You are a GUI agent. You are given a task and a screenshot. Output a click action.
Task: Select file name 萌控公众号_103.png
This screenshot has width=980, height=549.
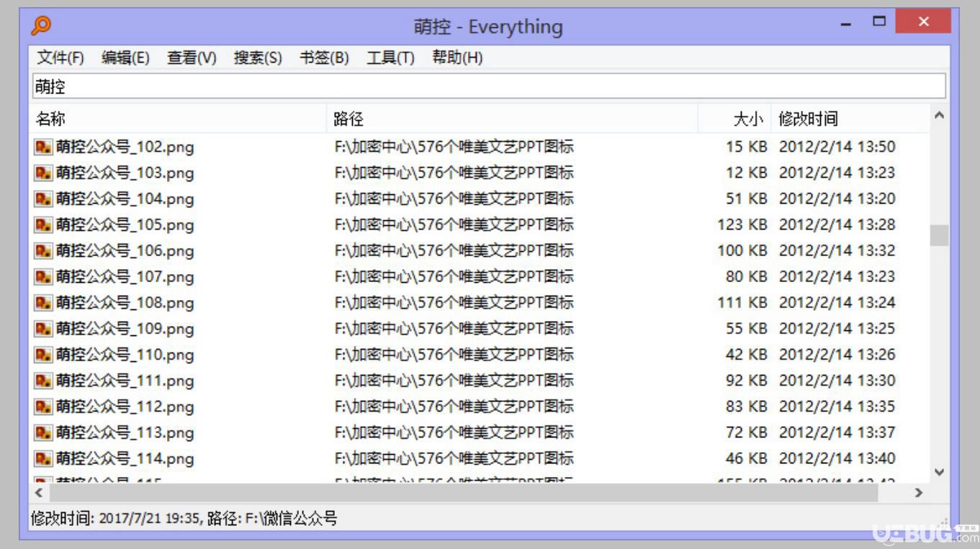tap(125, 173)
